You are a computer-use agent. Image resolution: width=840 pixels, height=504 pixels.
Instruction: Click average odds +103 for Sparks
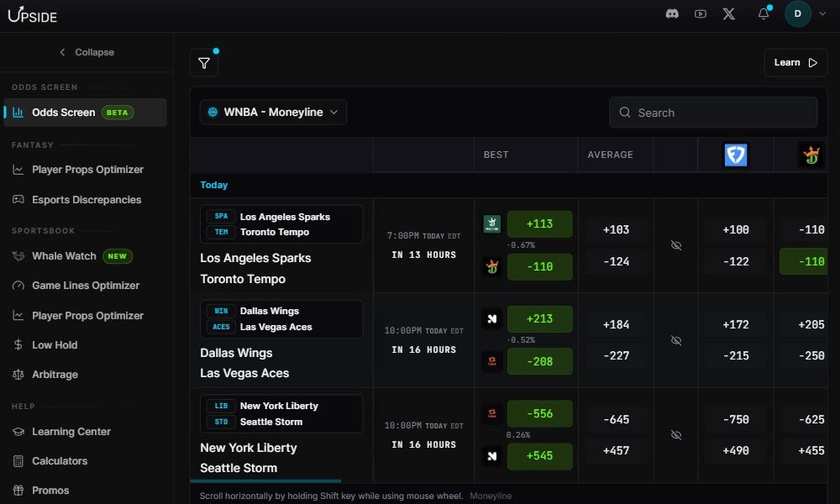(x=616, y=230)
